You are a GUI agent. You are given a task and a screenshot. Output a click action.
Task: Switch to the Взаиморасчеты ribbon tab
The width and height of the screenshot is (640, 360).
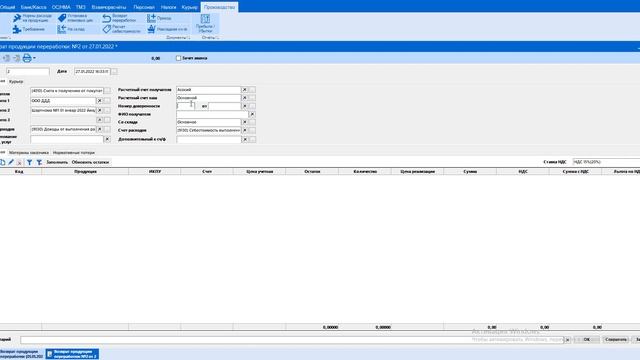pos(109,7)
